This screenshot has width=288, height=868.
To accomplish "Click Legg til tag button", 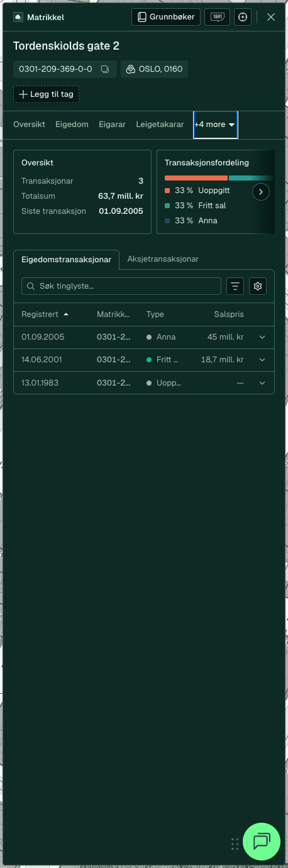I will tap(47, 94).
